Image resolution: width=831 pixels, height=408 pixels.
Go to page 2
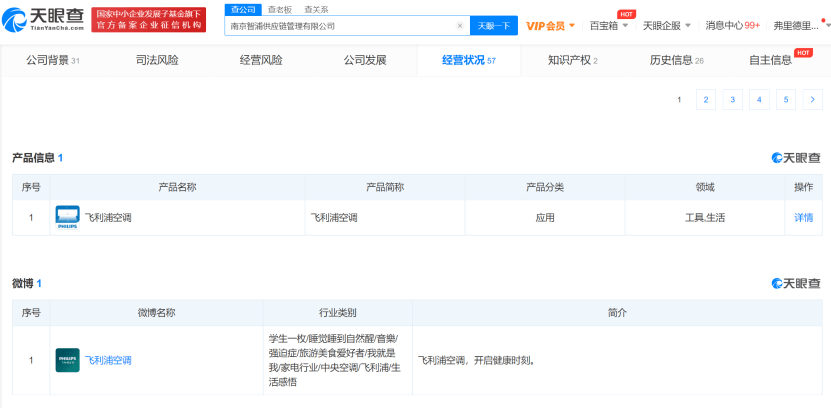point(706,100)
